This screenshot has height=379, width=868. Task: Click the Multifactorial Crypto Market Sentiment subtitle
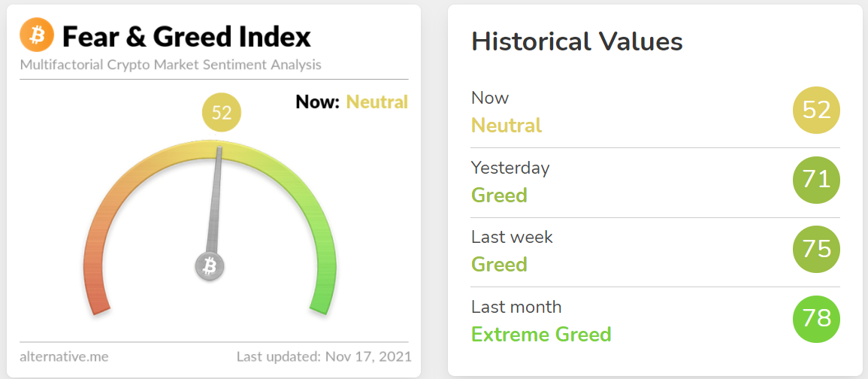click(x=171, y=65)
